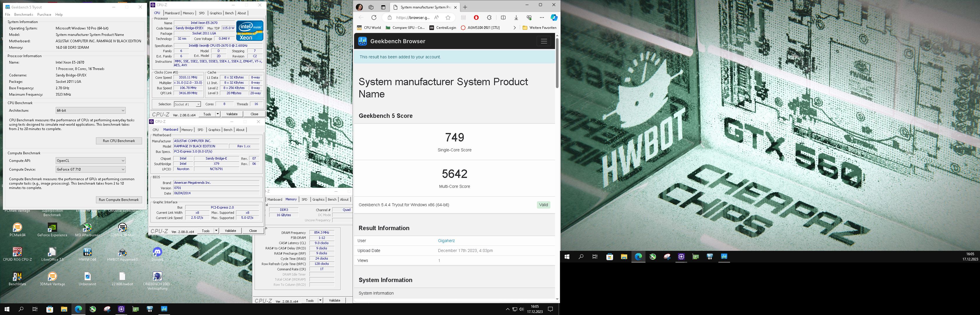Open Windows Start menu on main taskbar

pyautogui.click(x=6, y=309)
